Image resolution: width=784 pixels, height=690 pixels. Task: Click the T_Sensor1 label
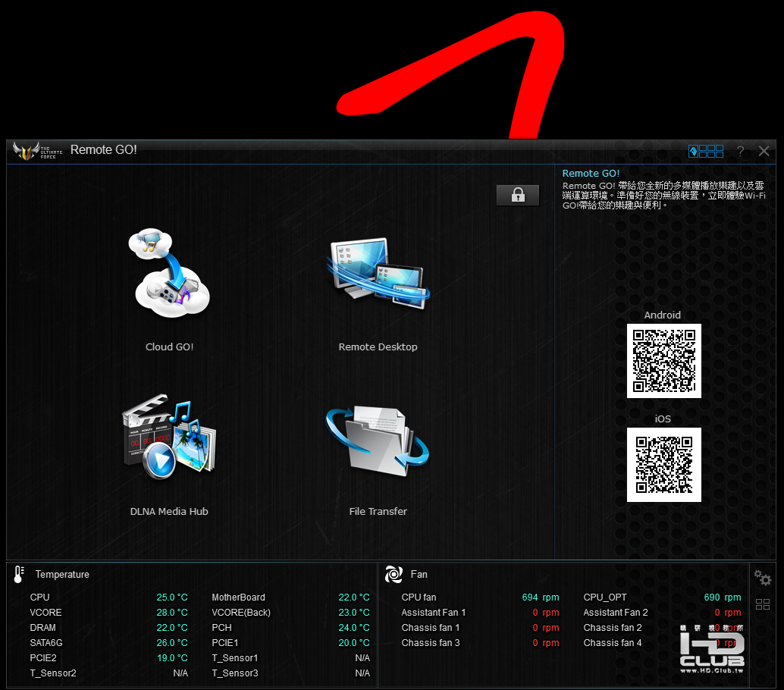click(x=235, y=658)
